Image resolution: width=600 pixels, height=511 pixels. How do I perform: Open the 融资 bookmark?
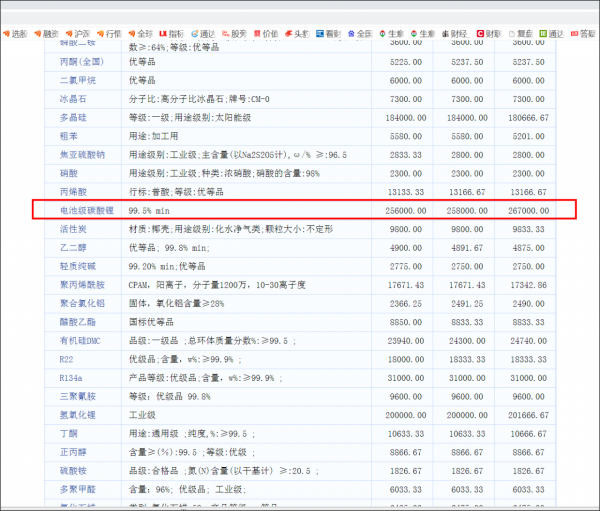point(47,34)
